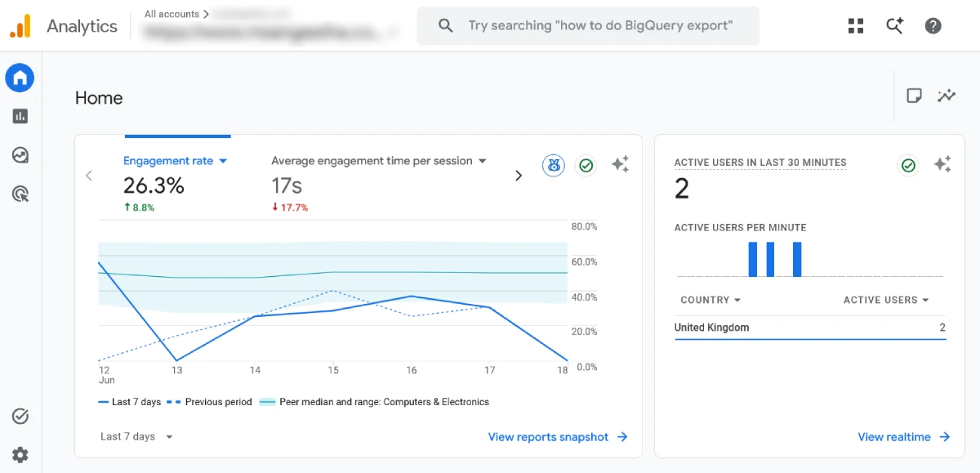
Task: Click the Active users in last 30 minutes heading
Action: pos(760,163)
